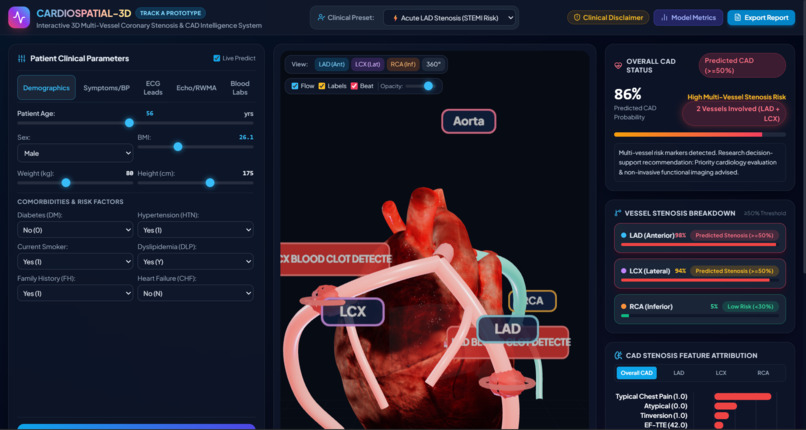This screenshot has height=430, width=806.
Task: Click the LCX purple dot indicator
Action: [624, 271]
